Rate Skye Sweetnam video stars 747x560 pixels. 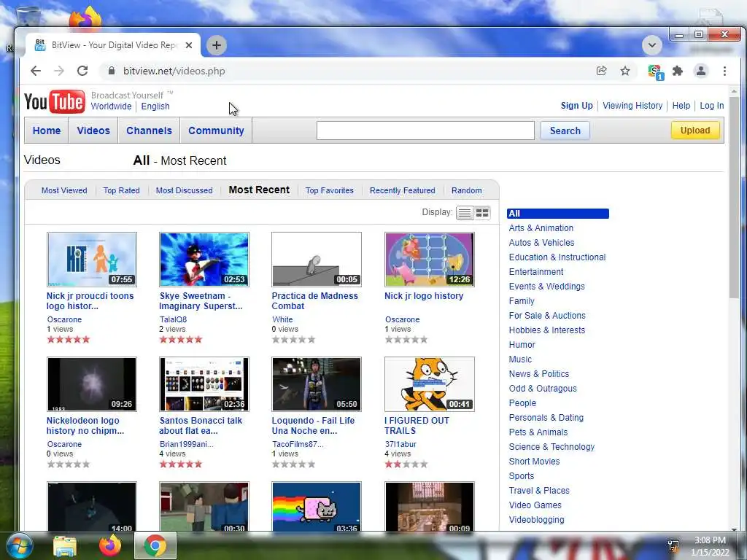(181, 340)
